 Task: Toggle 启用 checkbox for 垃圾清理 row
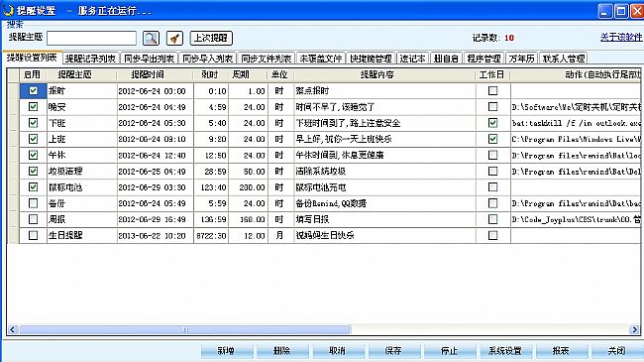click(34, 172)
